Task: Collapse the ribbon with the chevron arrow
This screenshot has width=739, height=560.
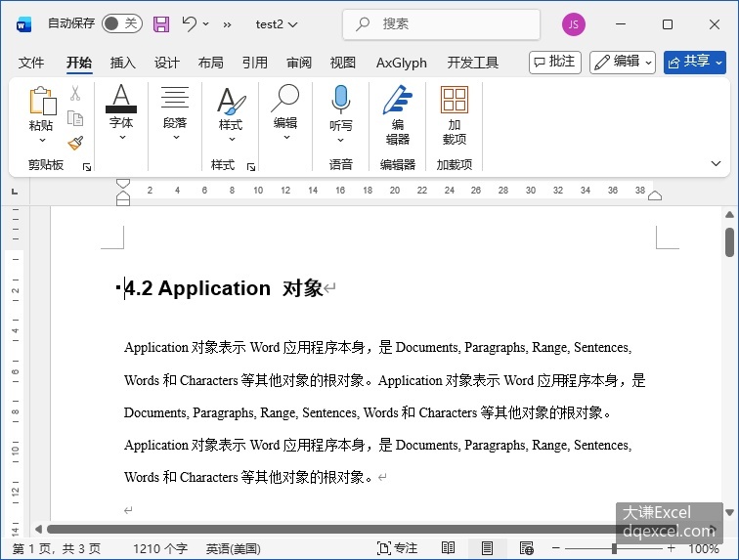Action: click(x=716, y=163)
